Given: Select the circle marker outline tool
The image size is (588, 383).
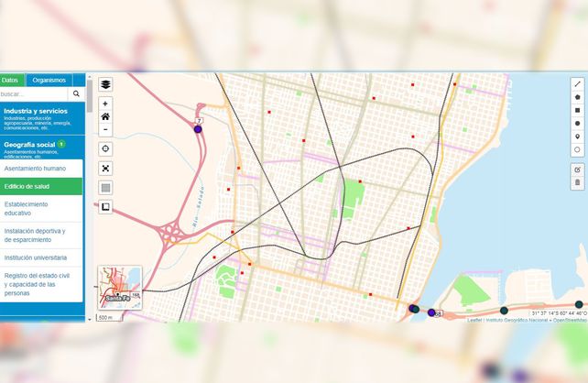Looking at the screenshot, I should tap(578, 149).
